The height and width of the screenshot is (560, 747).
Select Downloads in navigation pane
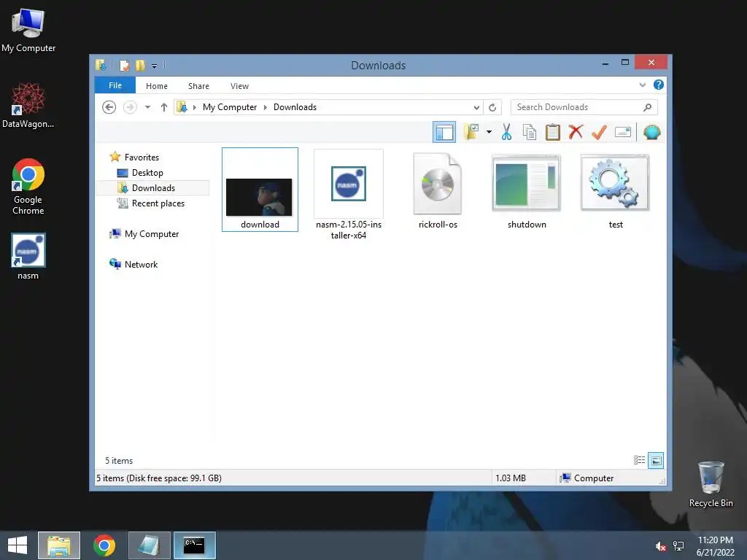[x=153, y=188]
